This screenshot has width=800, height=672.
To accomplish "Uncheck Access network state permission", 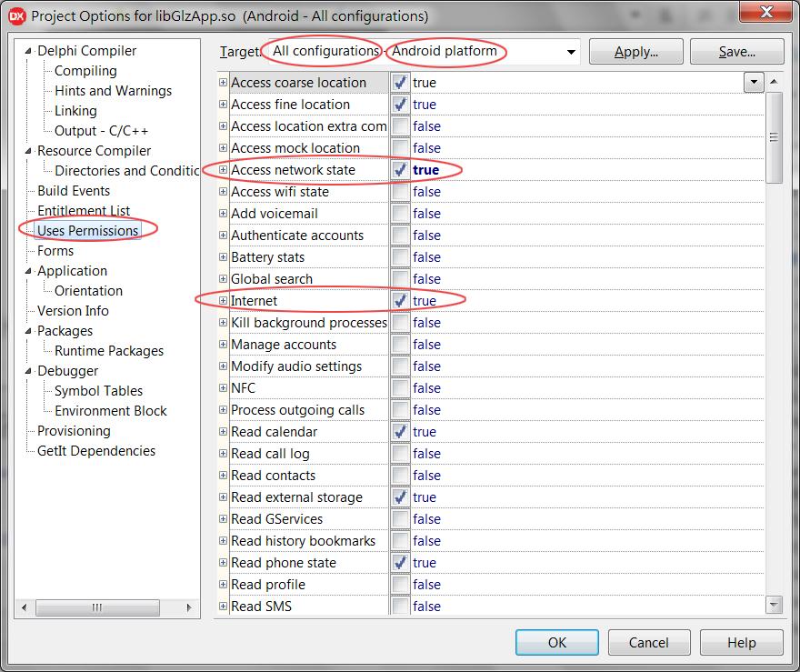I will coord(401,169).
